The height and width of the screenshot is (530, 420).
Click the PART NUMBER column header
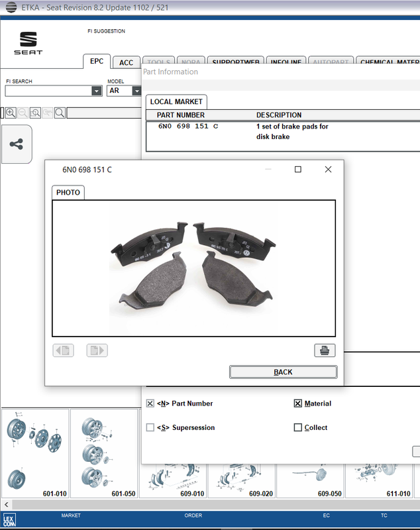pos(180,115)
